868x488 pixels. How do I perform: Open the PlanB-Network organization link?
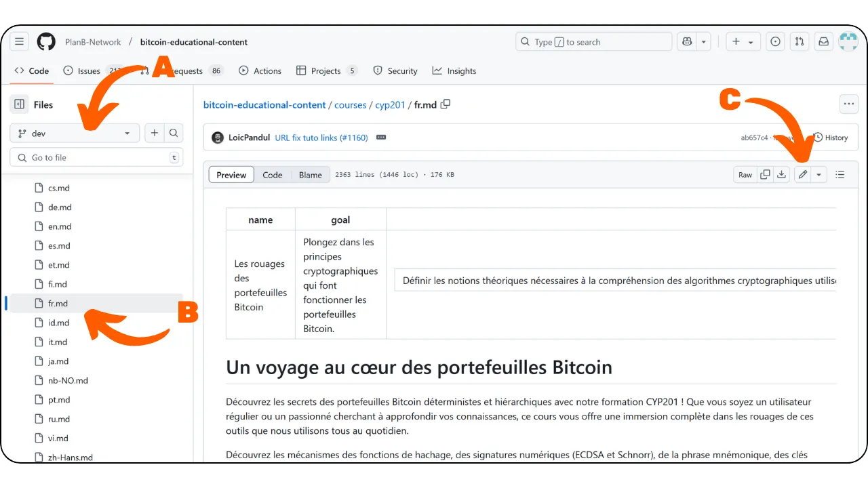93,42
